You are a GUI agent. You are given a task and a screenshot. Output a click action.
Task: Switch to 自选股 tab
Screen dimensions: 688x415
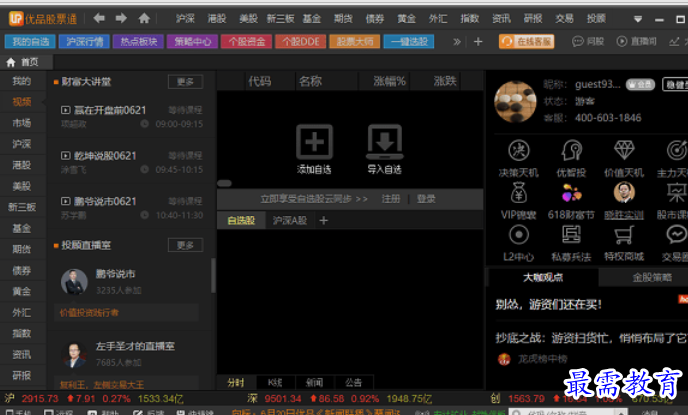point(241,220)
